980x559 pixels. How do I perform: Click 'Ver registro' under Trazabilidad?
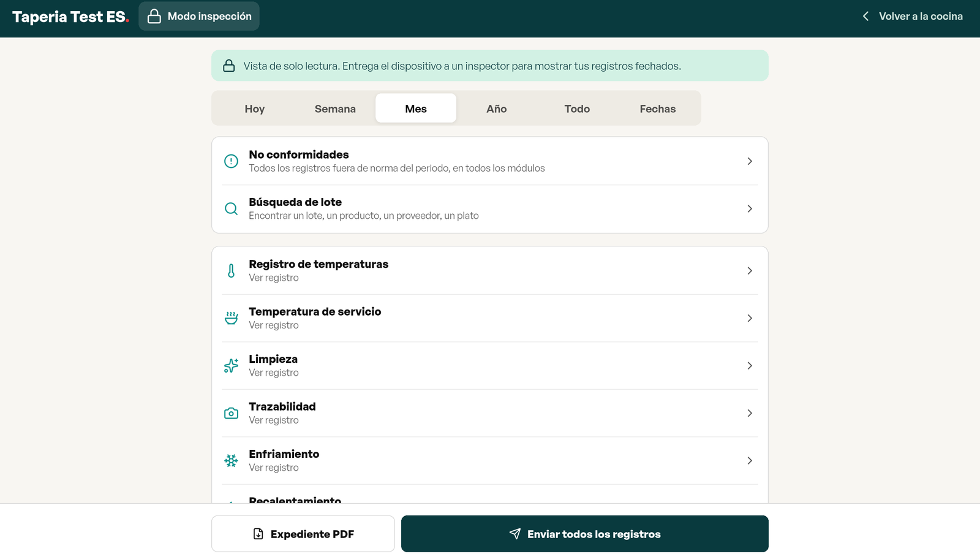coord(274,420)
